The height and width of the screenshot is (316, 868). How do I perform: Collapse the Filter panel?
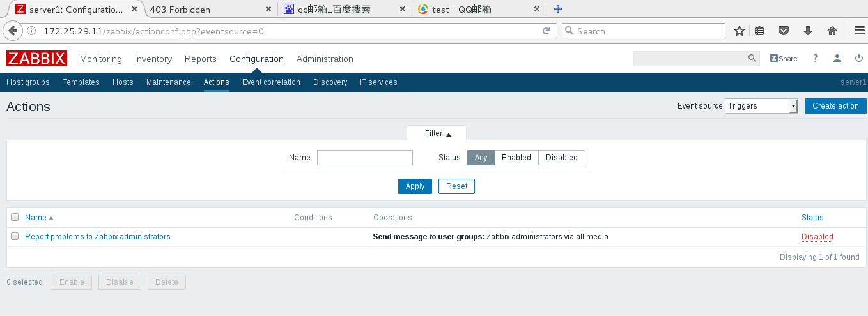tap(438, 133)
